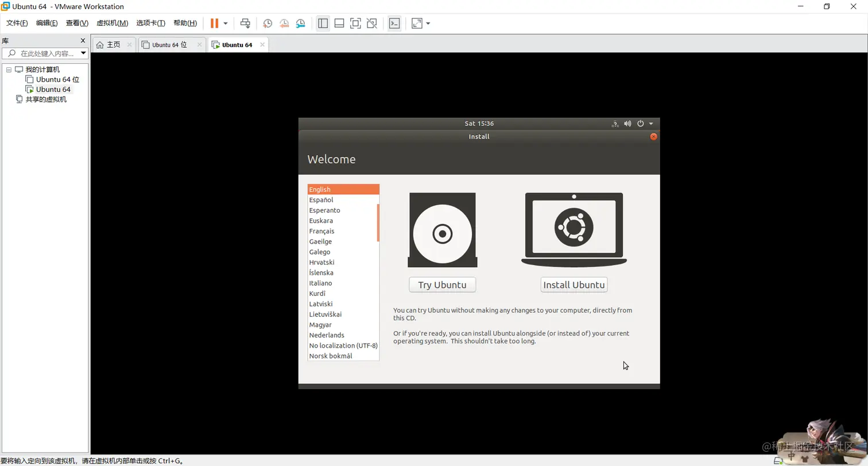The width and height of the screenshot is (868, 466).
Task: Select Nederlands in the language list
Action: coord(342,335)
